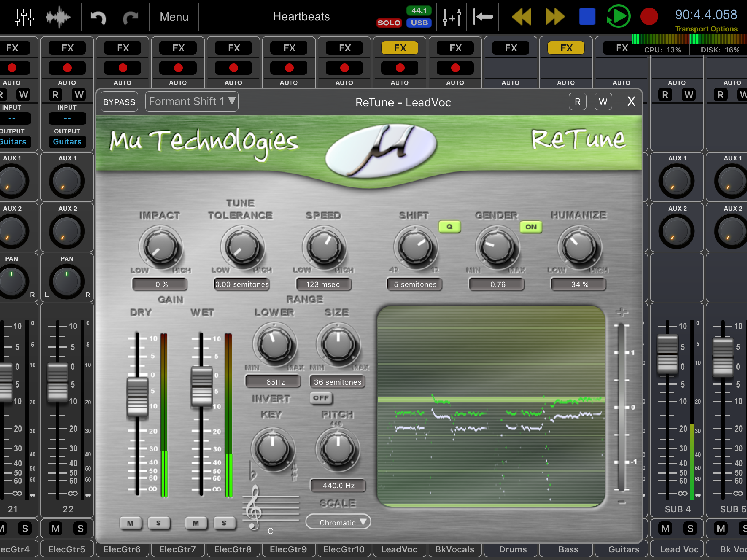This screenshot has width=747, height=560.
Task: Click the Key knob
Action: 272,449
